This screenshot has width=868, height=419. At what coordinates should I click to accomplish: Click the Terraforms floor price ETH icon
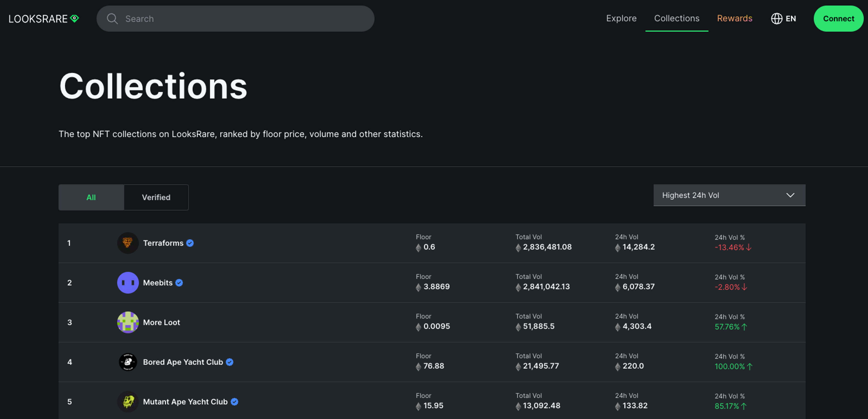point(418,248)
